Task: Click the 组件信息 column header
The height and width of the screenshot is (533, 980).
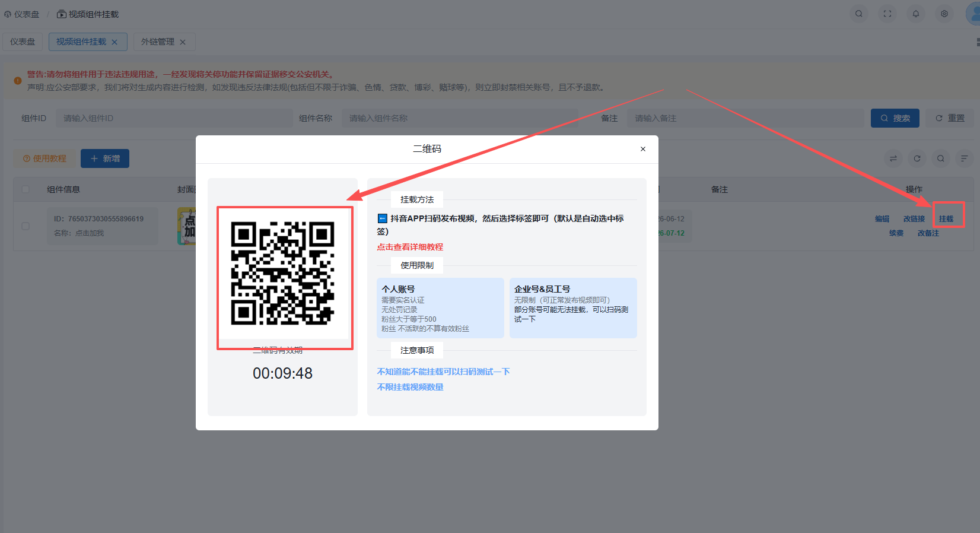Action: [x=63, y=189]
